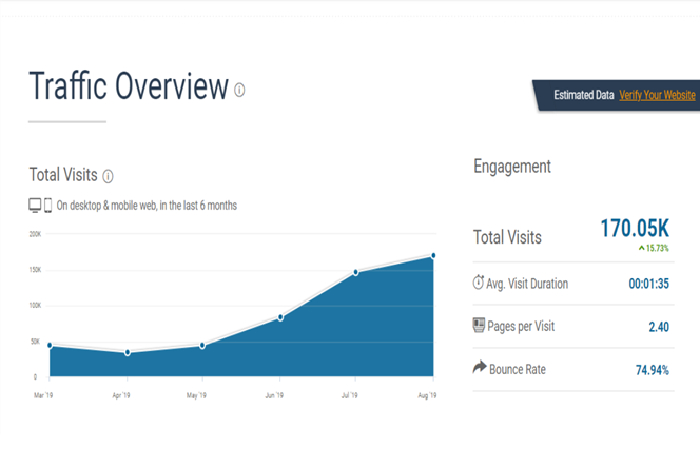Click the Jun '19 x-axis label

click(274, 395)
